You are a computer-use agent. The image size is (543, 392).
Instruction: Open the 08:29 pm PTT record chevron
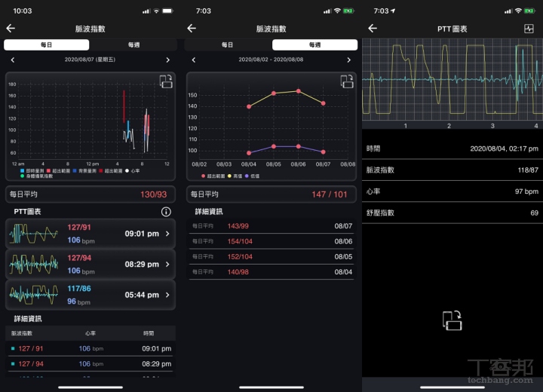coord(167,264)
